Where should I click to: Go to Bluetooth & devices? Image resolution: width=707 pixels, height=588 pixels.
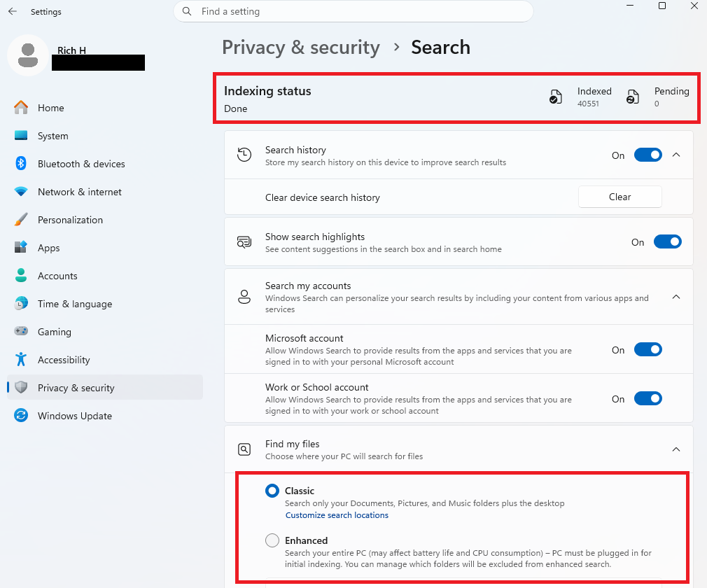pos(104,164)
